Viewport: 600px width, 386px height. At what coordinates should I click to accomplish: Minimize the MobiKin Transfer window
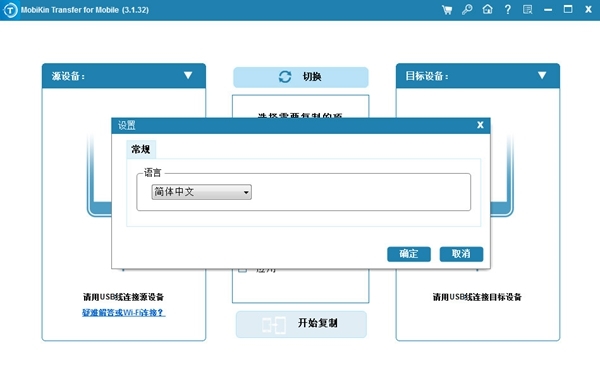point(548,10)
